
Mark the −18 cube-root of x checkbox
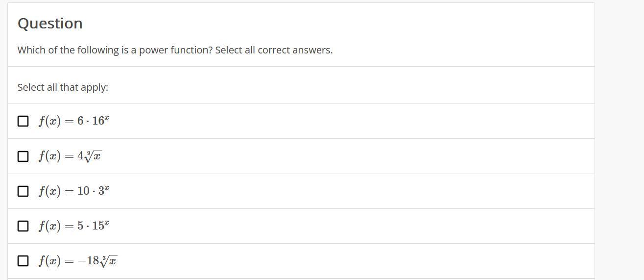point(23,260)
